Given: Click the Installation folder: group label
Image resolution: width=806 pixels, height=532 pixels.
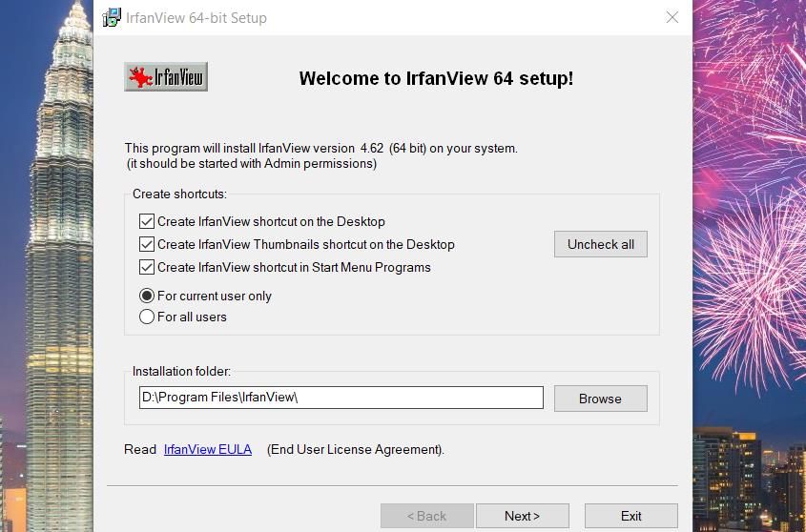Looking at the screenshot, I should 181,371.
